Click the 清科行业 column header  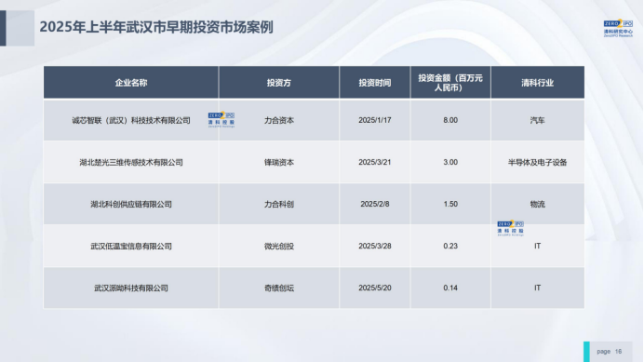537,83
